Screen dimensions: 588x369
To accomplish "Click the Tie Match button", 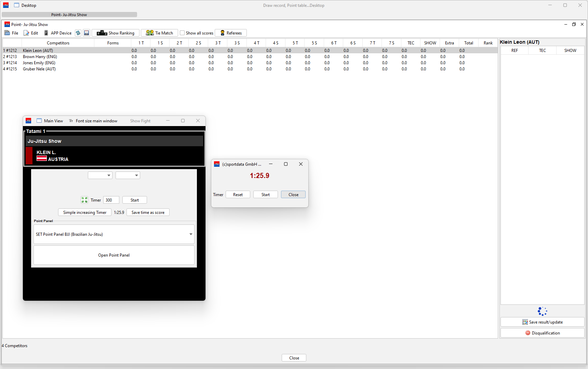I will click(159, 33).
